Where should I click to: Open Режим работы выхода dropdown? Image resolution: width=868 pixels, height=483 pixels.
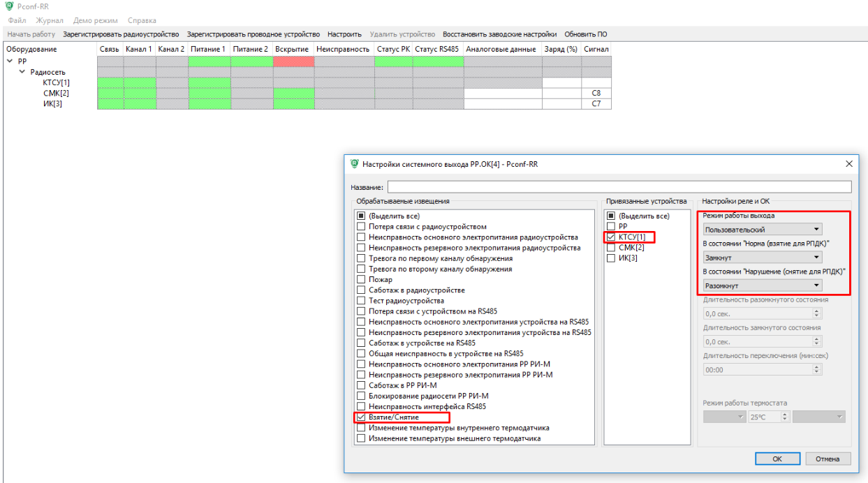tap(762, 229)
